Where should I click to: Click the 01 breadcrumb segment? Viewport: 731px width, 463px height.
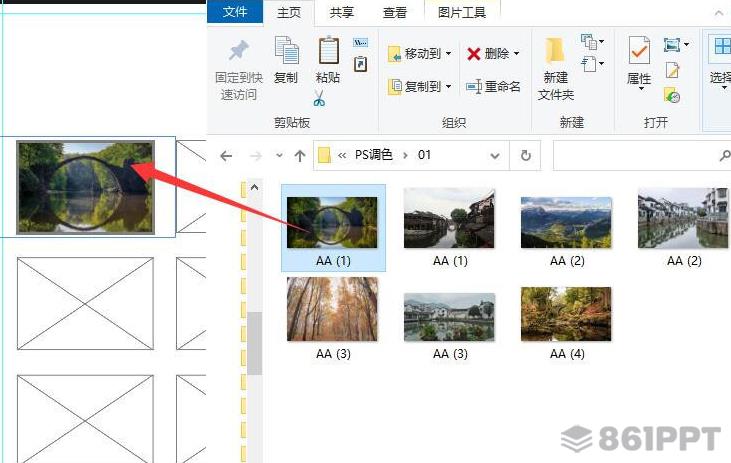pyautogui.click(x=424, y=155)
